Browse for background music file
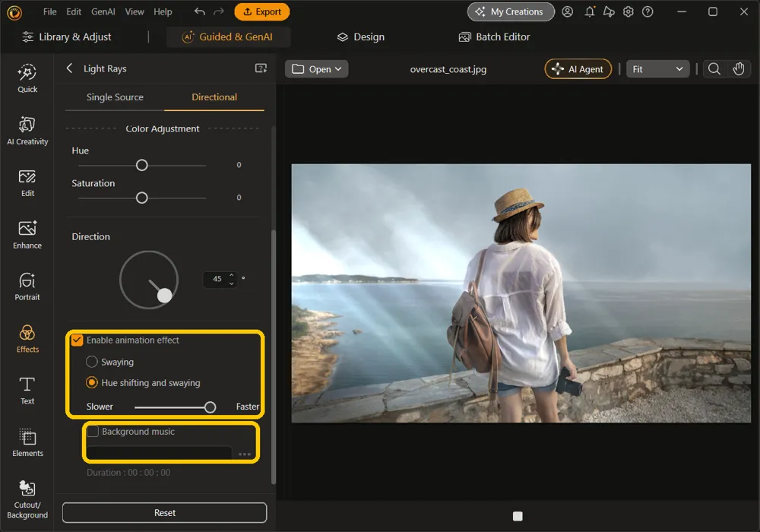Screen dimensions: 760x532 click(245, 454)
